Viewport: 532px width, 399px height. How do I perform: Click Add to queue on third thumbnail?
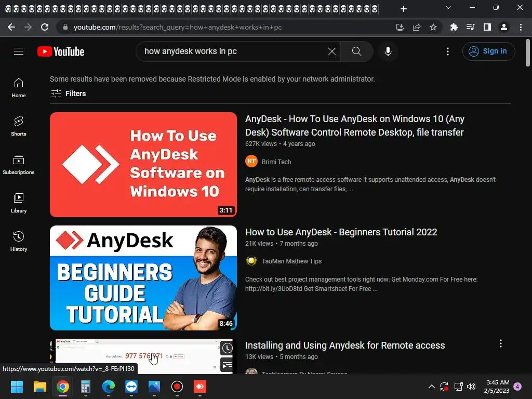point(227,365)
